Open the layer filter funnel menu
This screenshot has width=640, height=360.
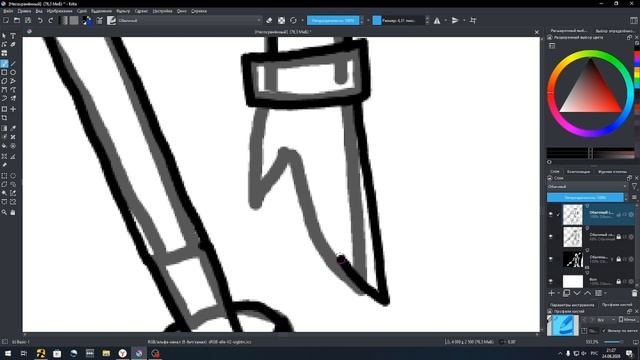click(634, 187)
